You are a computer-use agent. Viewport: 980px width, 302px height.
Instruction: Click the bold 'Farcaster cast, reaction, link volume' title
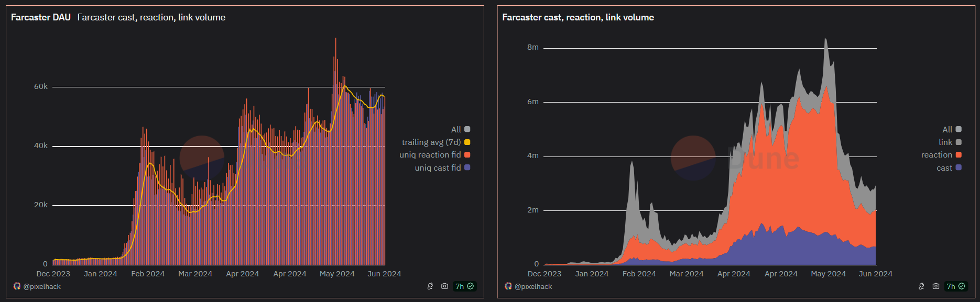(x=578, y=17)
